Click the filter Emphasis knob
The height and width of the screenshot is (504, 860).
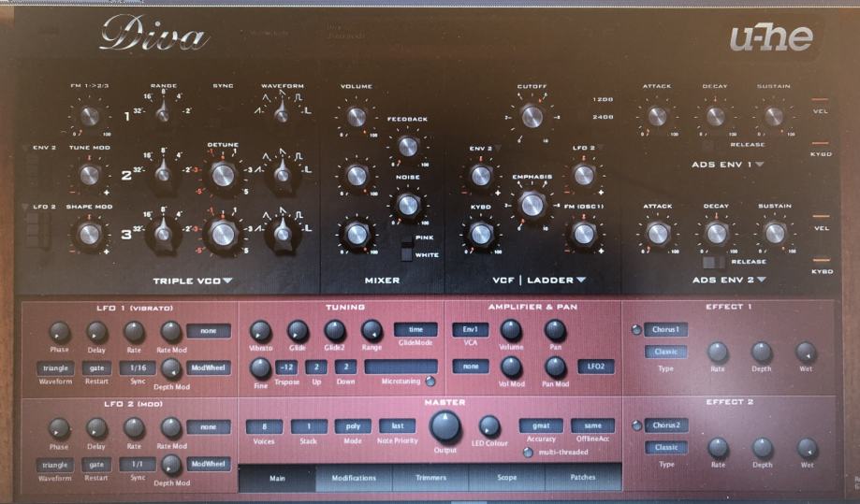[532, 205]
